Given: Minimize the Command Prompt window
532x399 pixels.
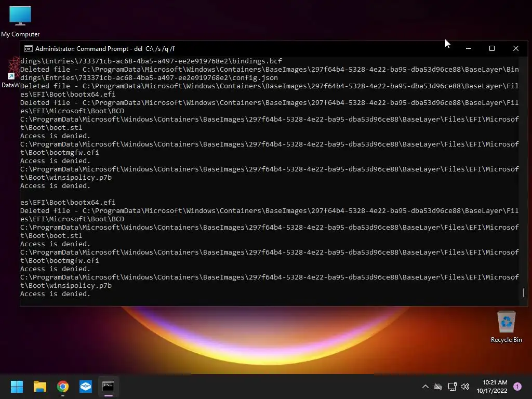Looking at the screenshot, I should (469, 48).
